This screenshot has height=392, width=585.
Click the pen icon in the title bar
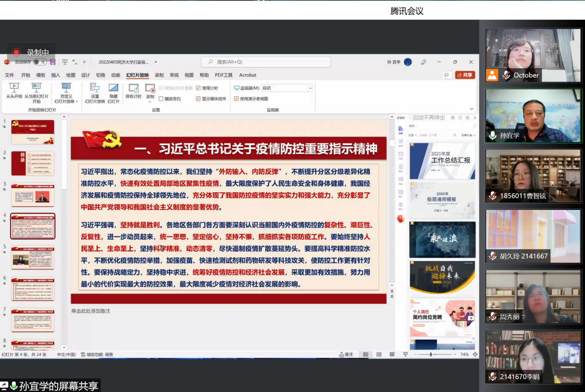tap(424, 62)
